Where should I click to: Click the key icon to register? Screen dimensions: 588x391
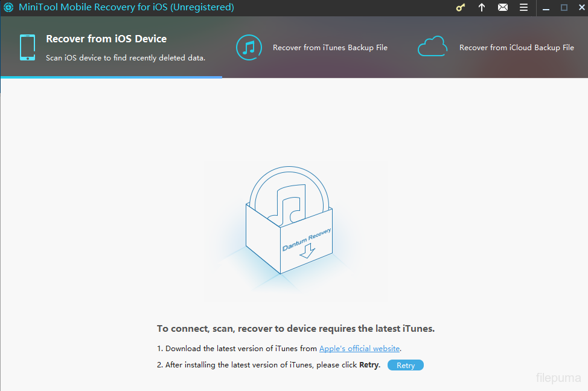461,8
